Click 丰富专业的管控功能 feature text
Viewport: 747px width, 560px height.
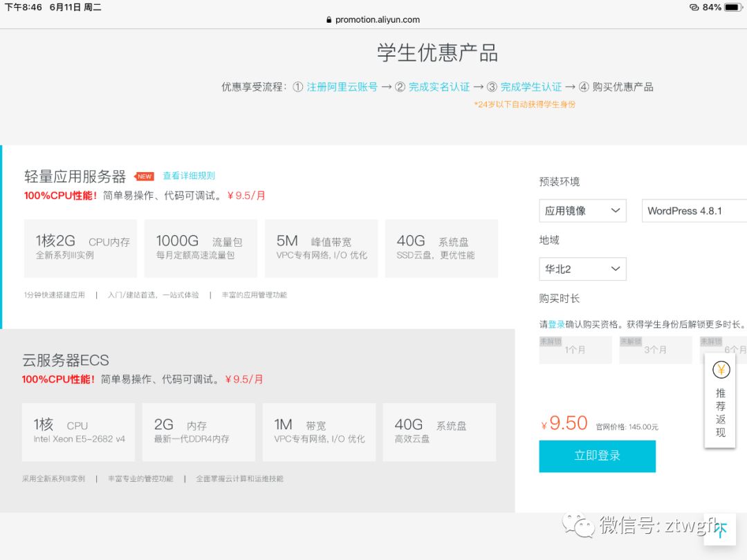tap(140, 478)
